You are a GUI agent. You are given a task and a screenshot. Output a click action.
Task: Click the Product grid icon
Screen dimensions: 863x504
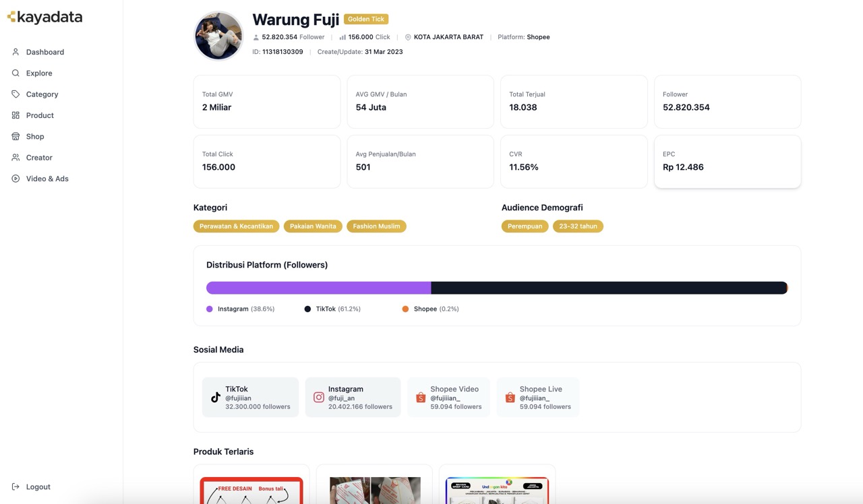coord(16,115)
